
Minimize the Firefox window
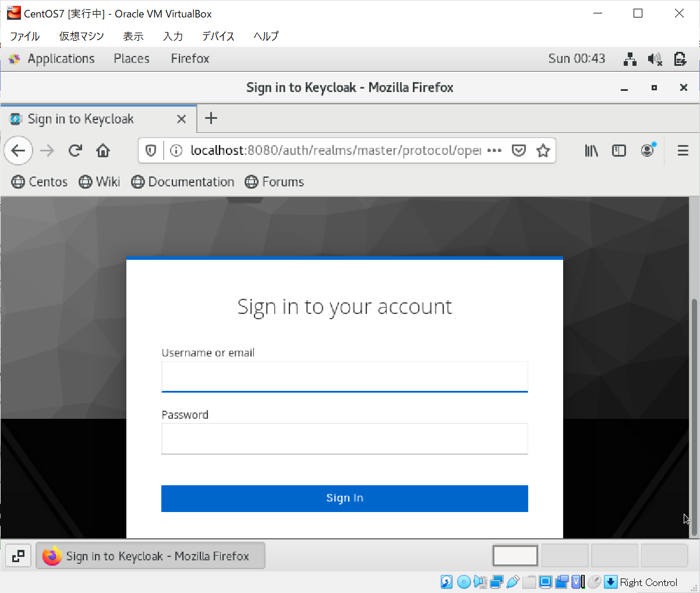coord(624,88)
